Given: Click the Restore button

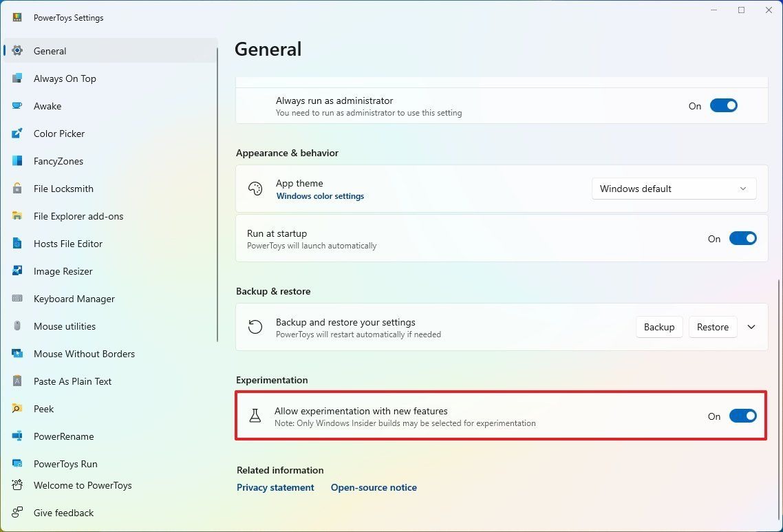Looking at the screenshot, I should [x=713, y=327].
